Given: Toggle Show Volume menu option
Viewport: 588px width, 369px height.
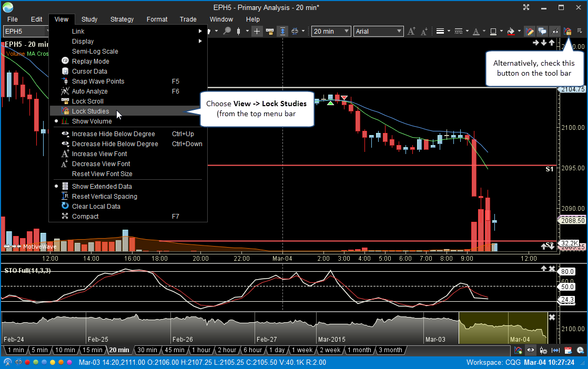Looking at the screenshot, I should 128,121.
